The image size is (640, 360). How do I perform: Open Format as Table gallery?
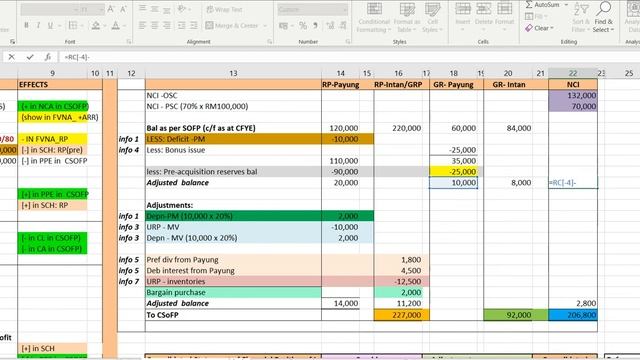tap(407, 18)
